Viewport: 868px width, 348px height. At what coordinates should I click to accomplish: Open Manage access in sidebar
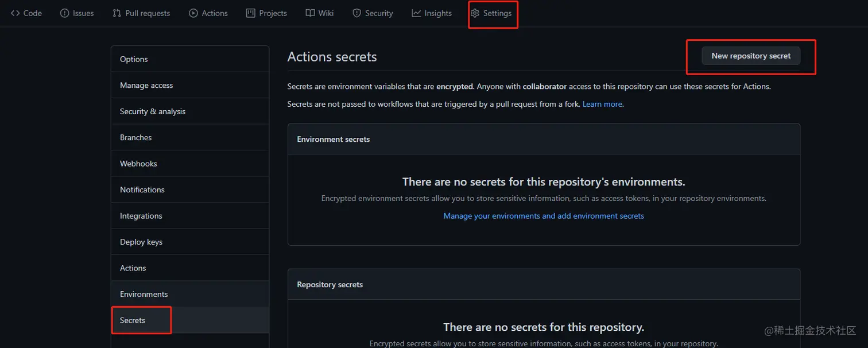tap(190, 85)
